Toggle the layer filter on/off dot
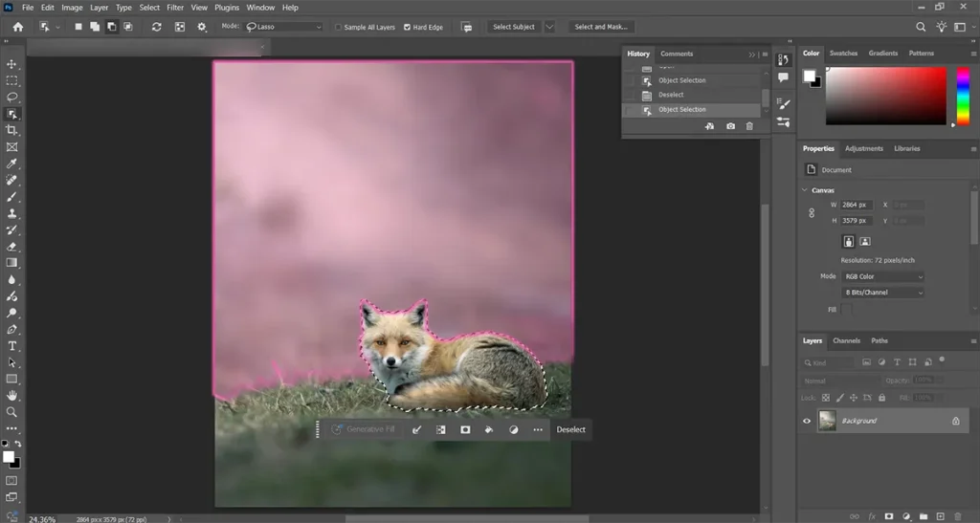 tap(942, 360)
